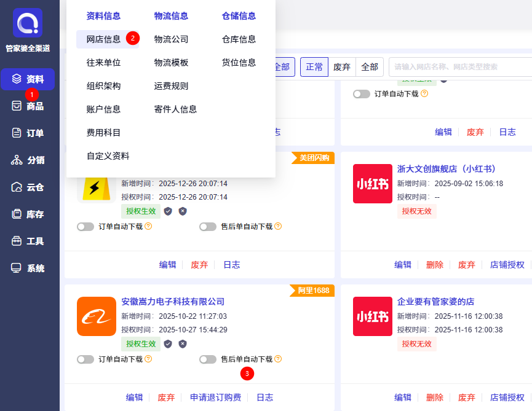Toggle 订单自动下载 for 安徽嵩力电子科技有限公司
The image size is (532, 411).
(x=85, y=359)
